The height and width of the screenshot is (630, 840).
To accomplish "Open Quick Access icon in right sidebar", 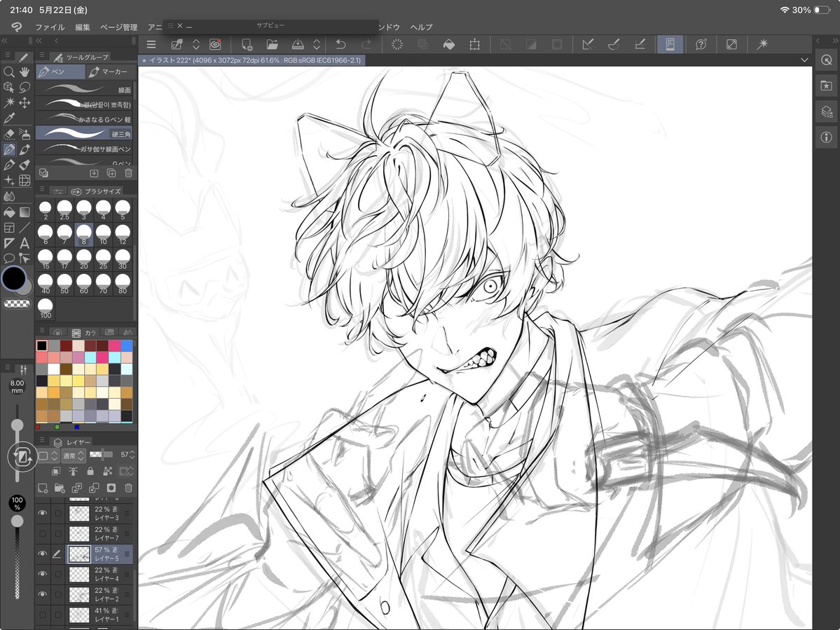I will (x=826, y=60).
